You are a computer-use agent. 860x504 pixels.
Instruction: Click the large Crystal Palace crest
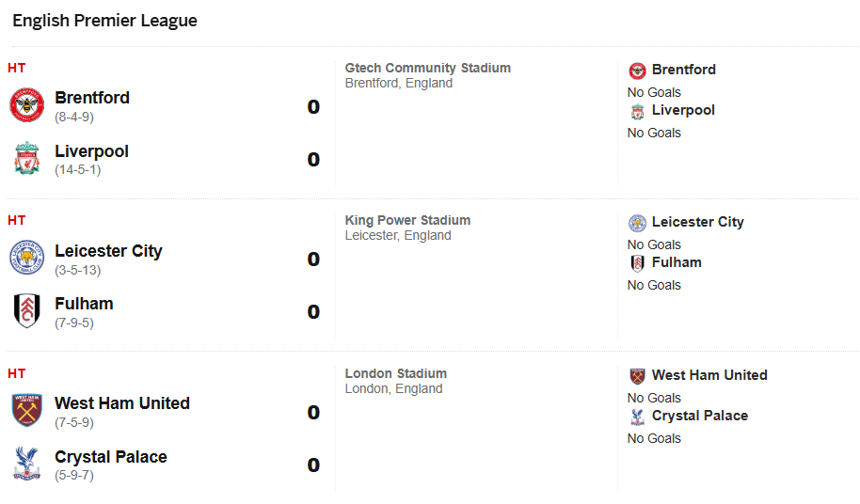tap(26, 465)
